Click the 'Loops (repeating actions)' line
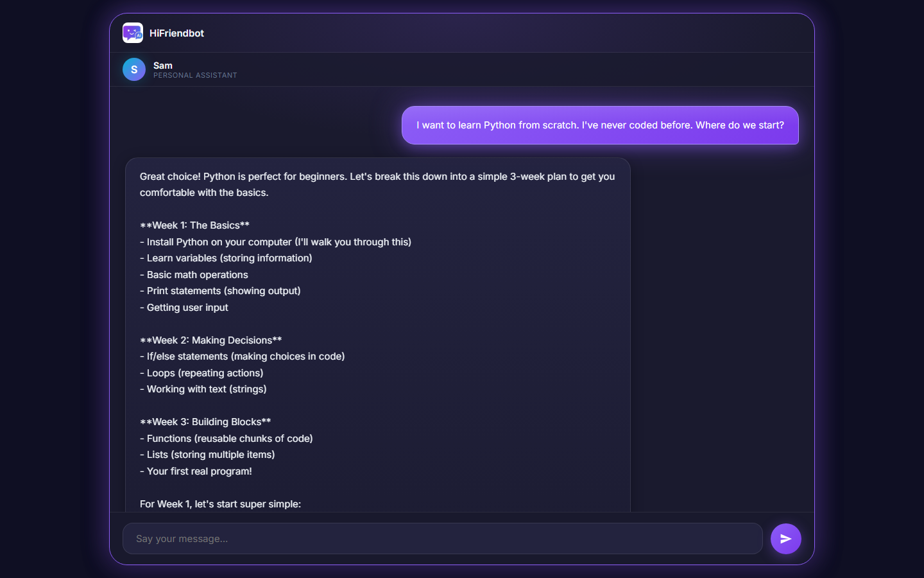This screenshot has height=578, width=924. 201,373
